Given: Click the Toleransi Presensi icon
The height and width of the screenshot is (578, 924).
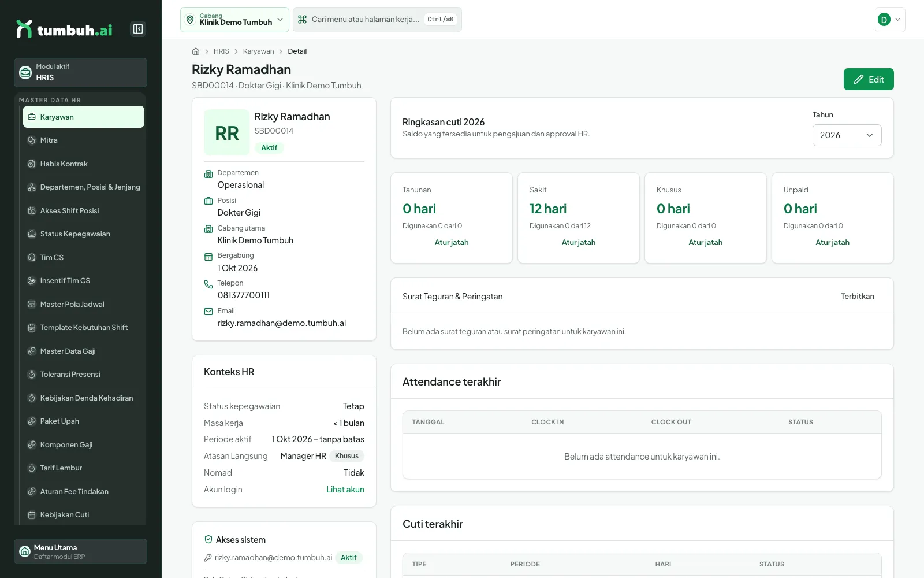Looking at the screenshot, I should pos(32,375).
